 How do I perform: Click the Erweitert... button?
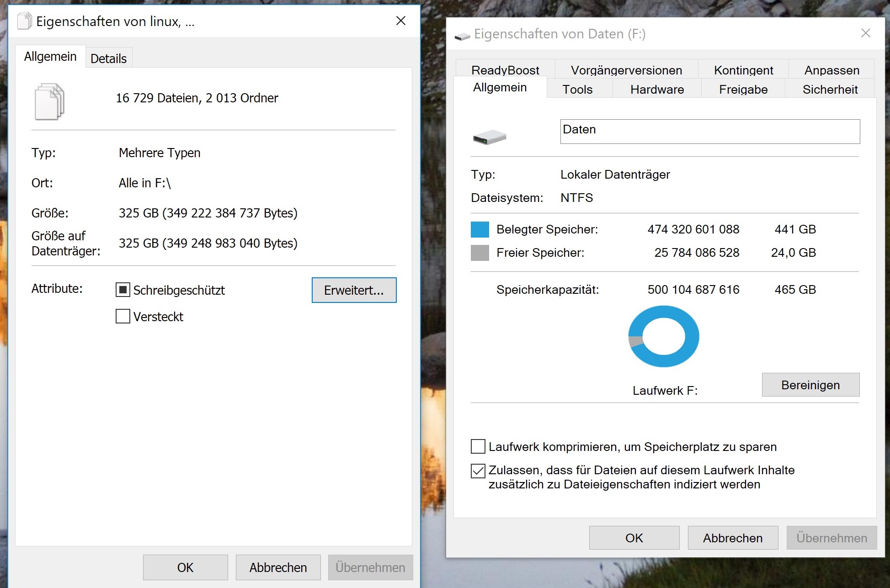pyautogui.click(x=354, y=290)
